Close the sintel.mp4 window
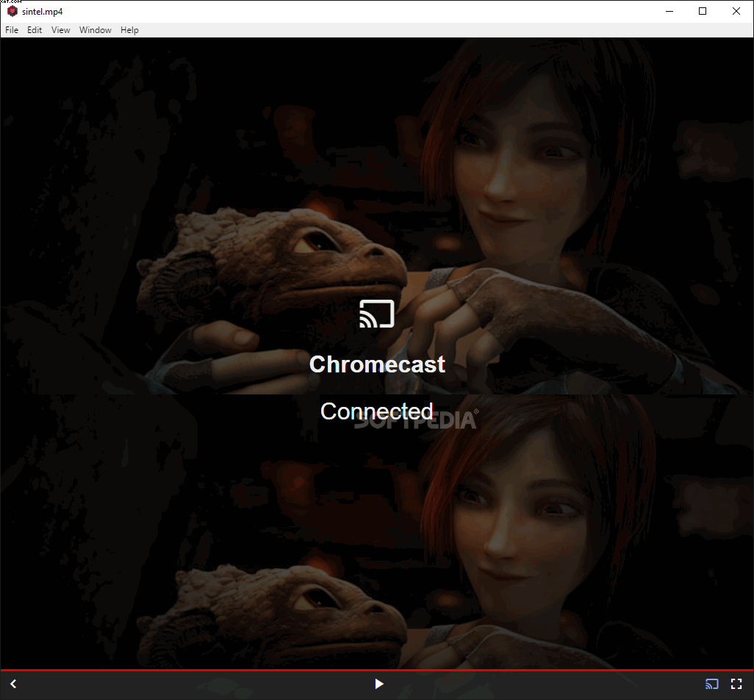The image size is (754, 700). tap(736, 11)
